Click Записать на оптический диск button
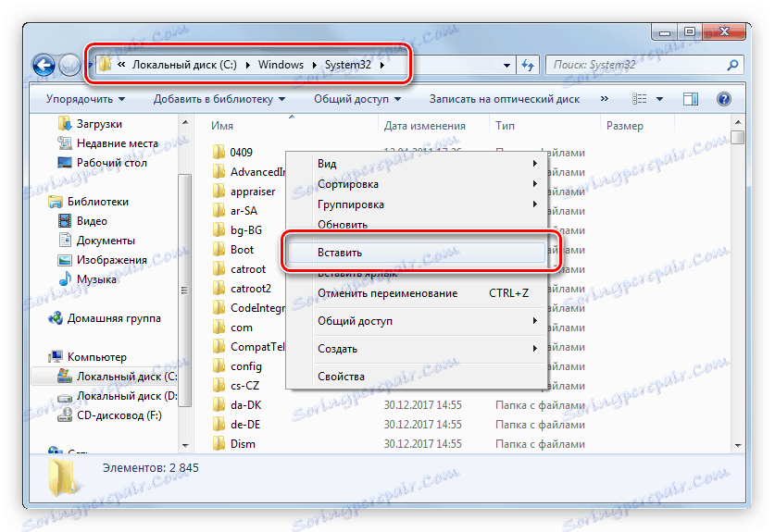 (x=504, y=99)
